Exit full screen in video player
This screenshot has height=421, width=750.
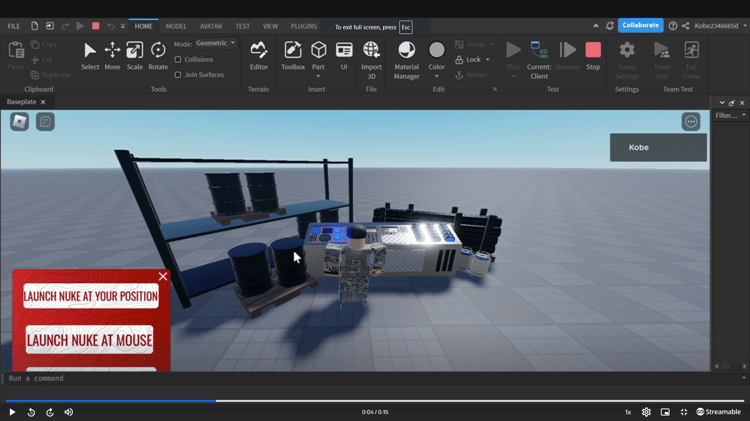point(684,412)
